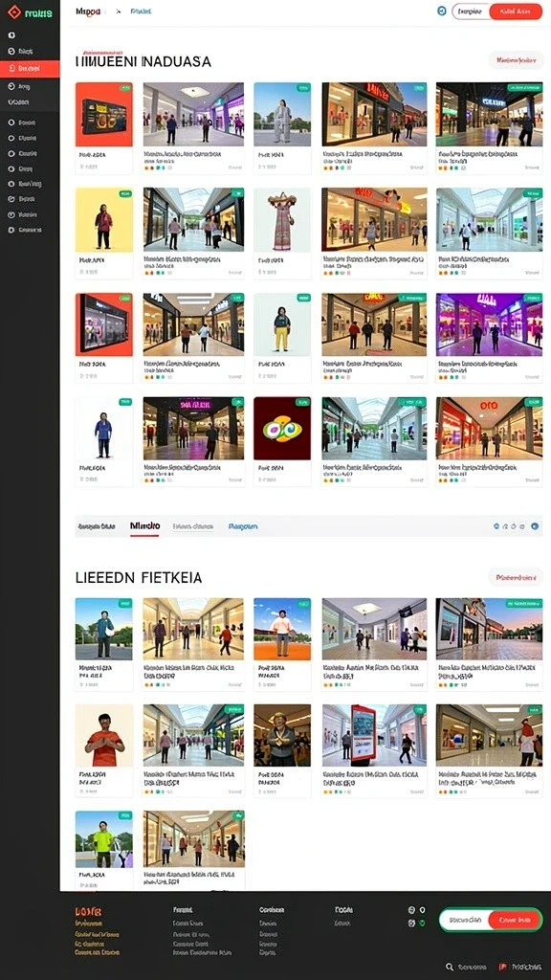
Task: Open the mall card with the red kiosk display
Action: 374,750
